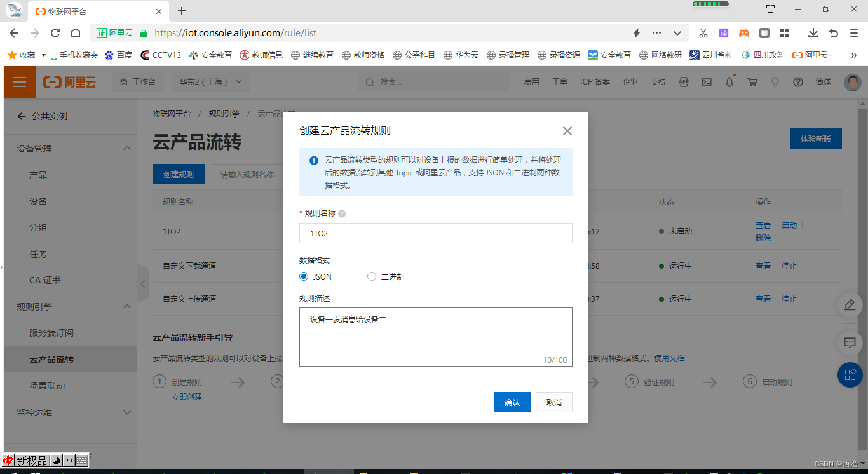Click the 确认 button to create rule
Screen dimensions: 868x474
pyautogui.click(x=512, y=402)
